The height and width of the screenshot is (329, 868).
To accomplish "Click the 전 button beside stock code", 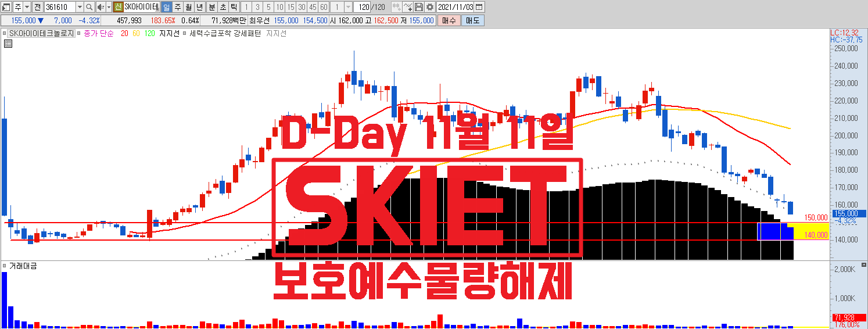I will click(x=37, y=7).
